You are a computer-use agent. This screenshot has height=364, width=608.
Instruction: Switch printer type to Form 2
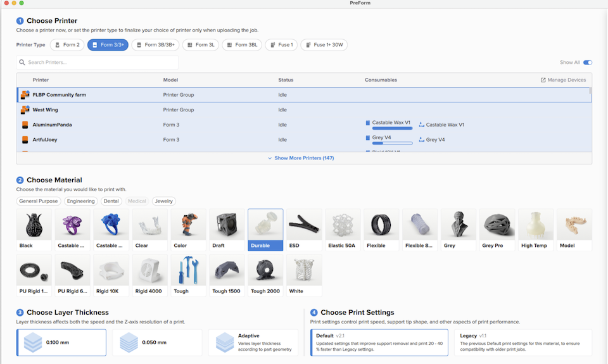pos(67,44)
